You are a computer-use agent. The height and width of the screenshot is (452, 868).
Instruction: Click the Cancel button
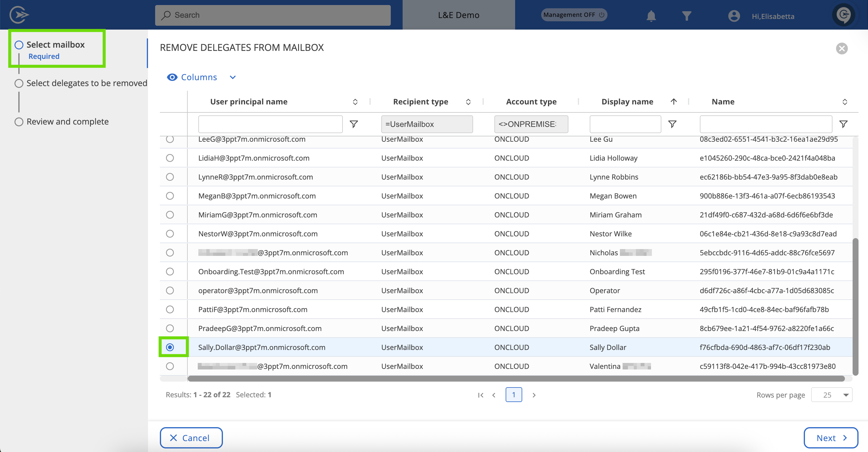(191, 438)
